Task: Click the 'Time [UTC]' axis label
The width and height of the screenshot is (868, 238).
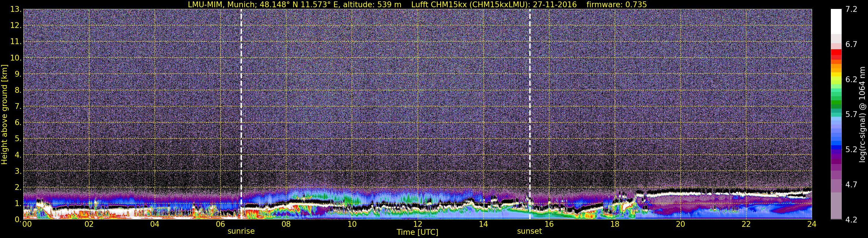Action: pyautogui.click(x=417, y=232)
